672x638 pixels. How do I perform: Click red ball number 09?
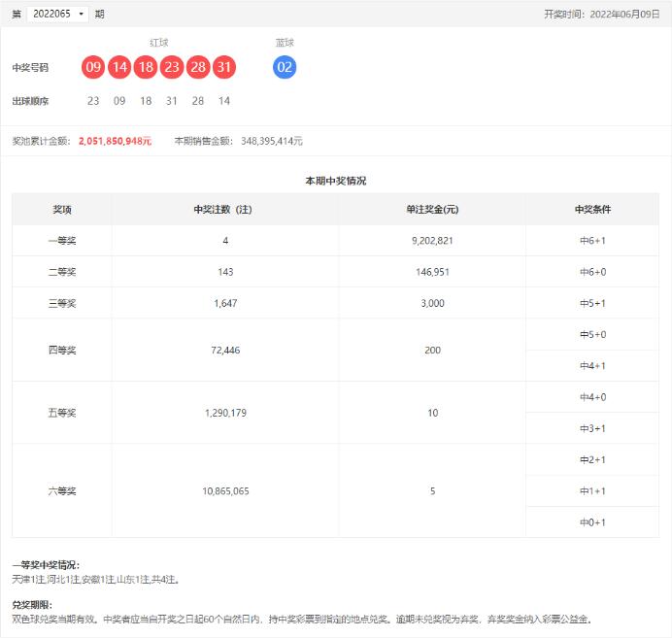click(93, 67)
